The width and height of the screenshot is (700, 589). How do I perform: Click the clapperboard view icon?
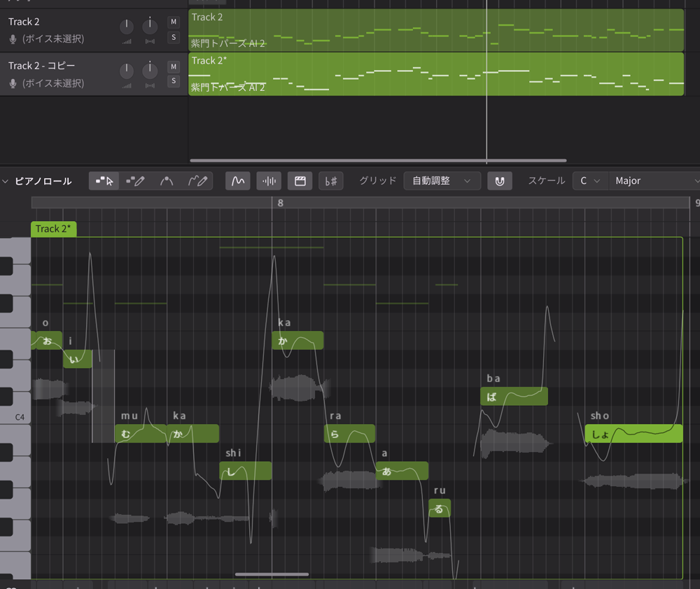300,181
